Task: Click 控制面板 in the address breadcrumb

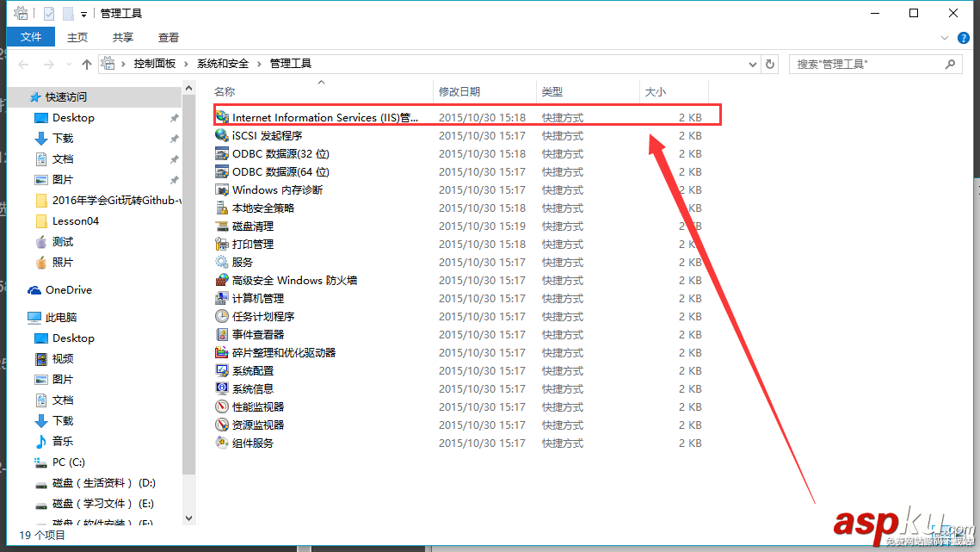Action: point(154,64)
